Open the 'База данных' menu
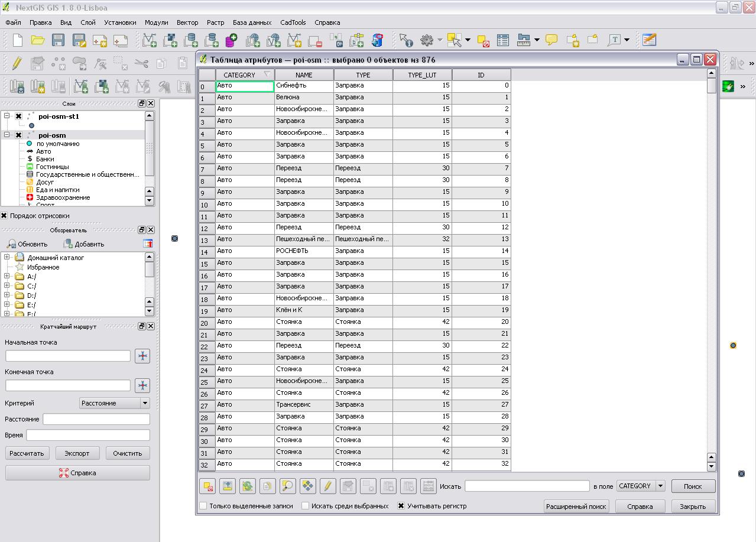Viewport: 756px width, 542px height. pyautogui.click(x=252, y=22)
